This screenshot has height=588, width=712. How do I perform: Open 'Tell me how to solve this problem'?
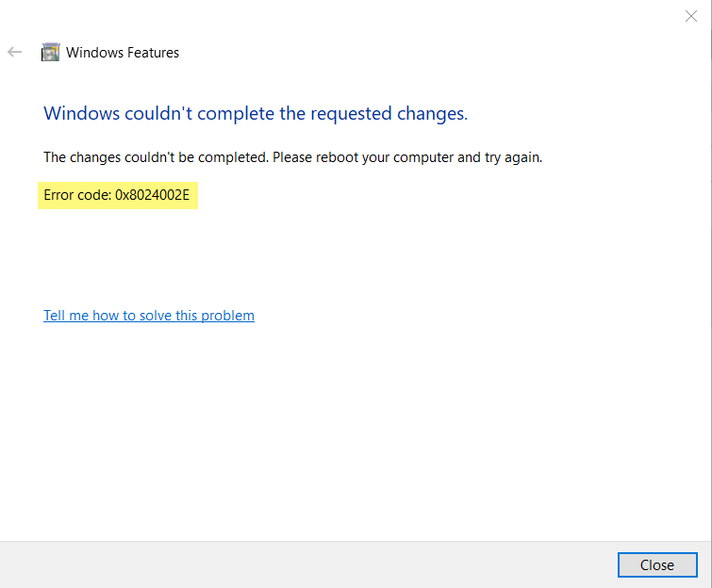149,316
